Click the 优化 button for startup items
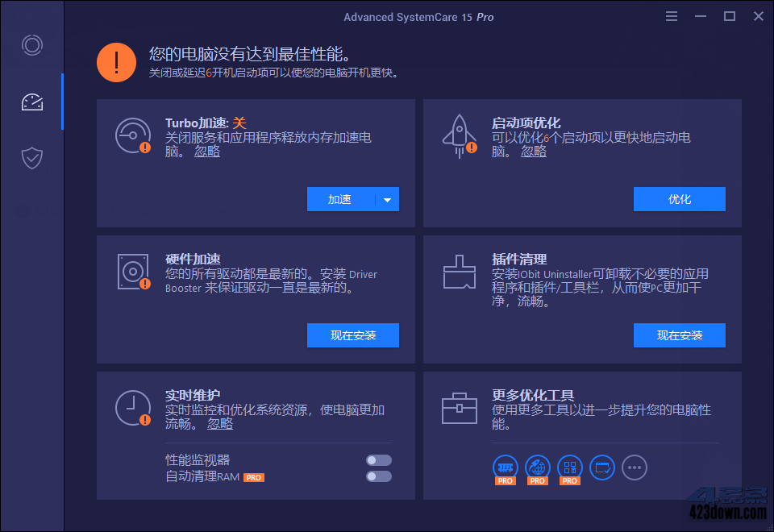This screenshot has width=774, height=532. pos(679,199)
